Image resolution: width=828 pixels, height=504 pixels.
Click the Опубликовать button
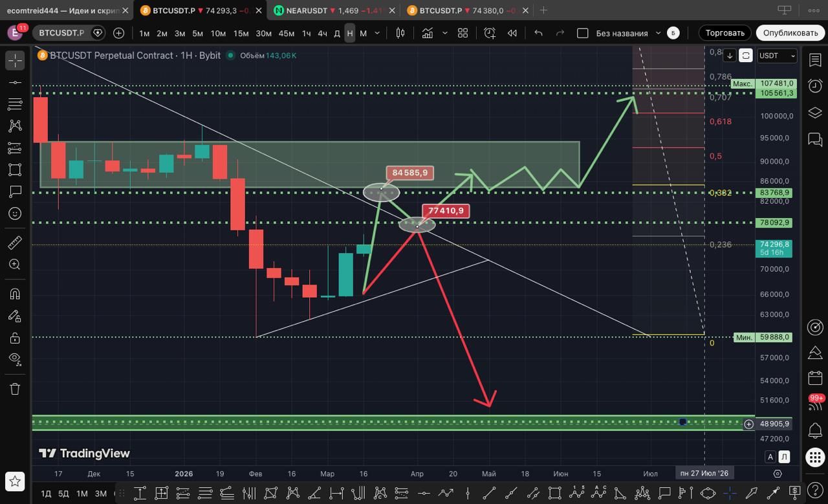click(x=790, y=33)
